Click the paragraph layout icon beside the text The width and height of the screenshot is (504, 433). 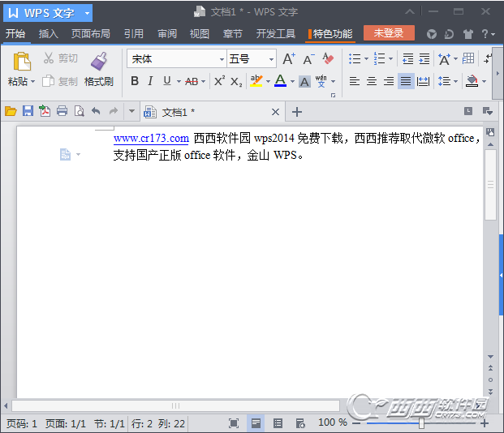[x=65, y=155]
